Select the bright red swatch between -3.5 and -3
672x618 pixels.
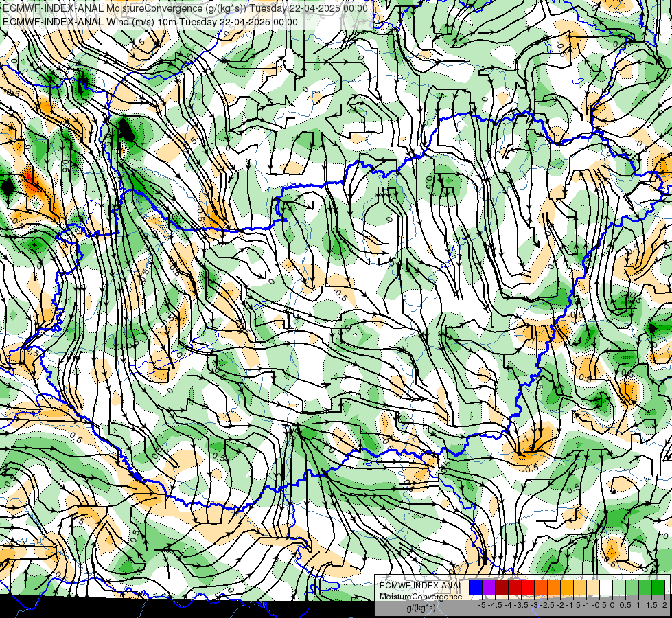528,588
